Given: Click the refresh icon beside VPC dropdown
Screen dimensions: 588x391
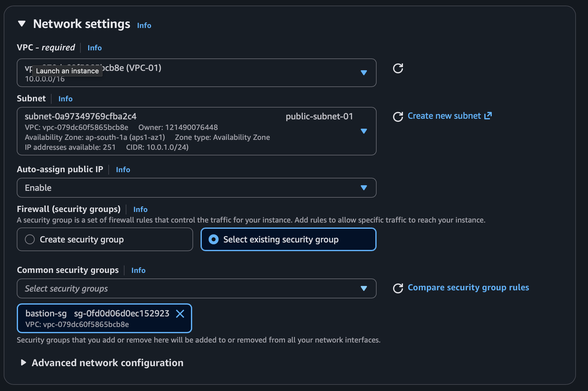Looking at the screenshot, I should coord(398,68).
